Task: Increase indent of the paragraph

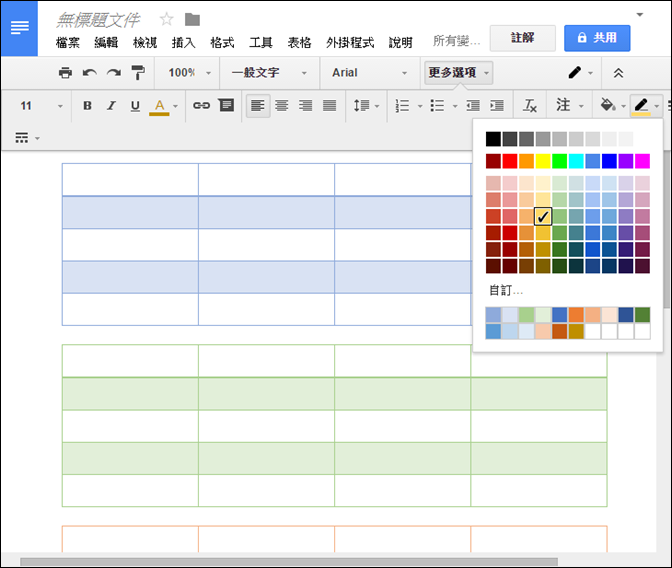Action: 497,105
